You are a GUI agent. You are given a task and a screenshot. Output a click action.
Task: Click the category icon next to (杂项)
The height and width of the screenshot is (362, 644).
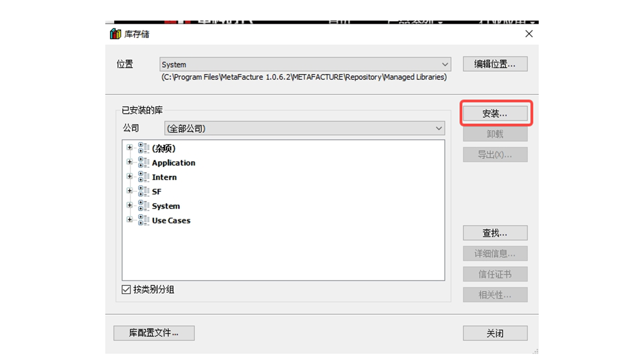point(144,148)
